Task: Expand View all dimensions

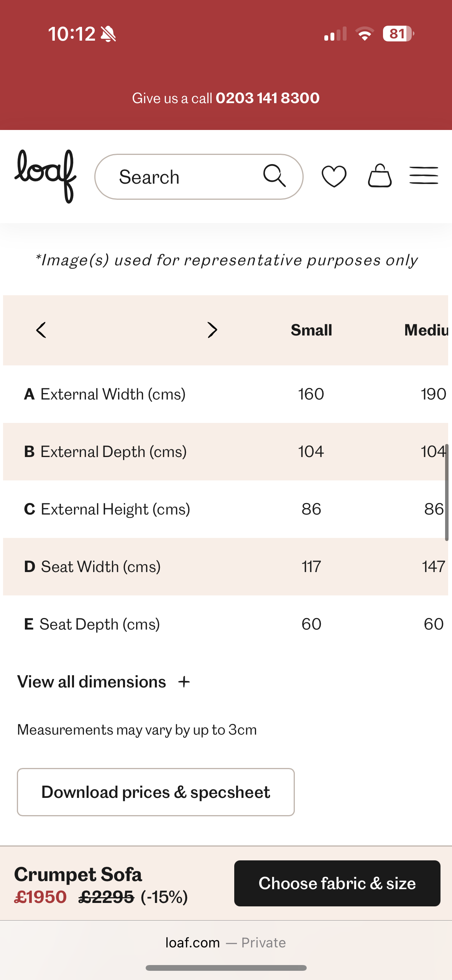Action: pos(92,682)
